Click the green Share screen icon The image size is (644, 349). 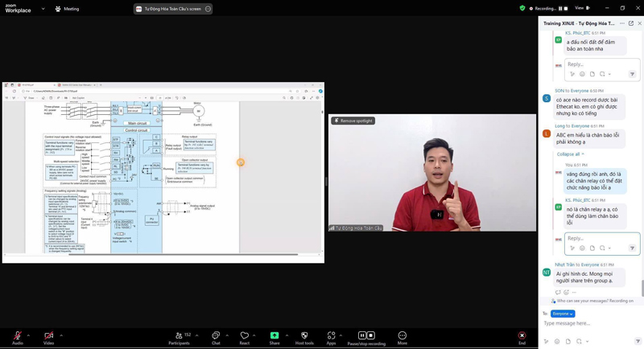coord(275,335)
